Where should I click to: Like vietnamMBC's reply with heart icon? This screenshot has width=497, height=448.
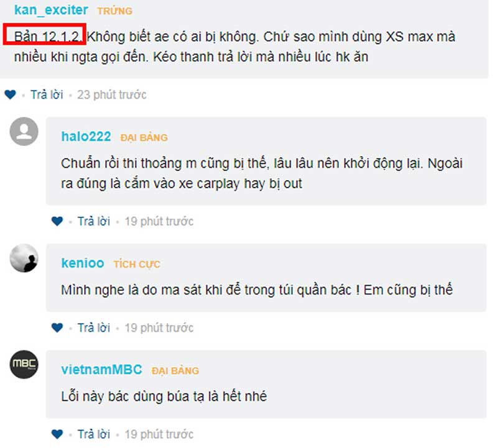tap(57, 434)
